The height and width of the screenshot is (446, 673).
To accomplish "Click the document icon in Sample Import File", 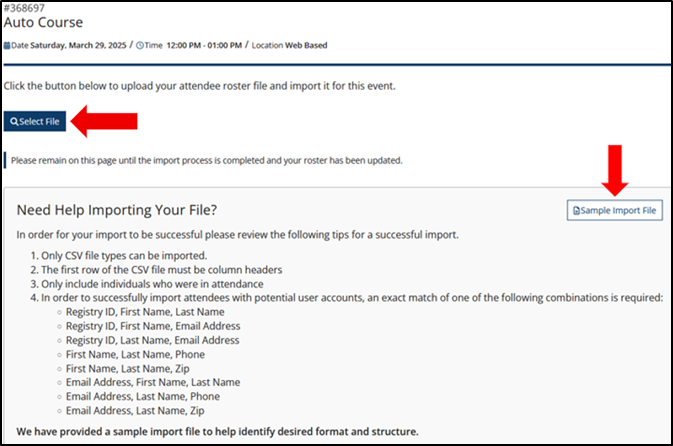I will point(576,210).
